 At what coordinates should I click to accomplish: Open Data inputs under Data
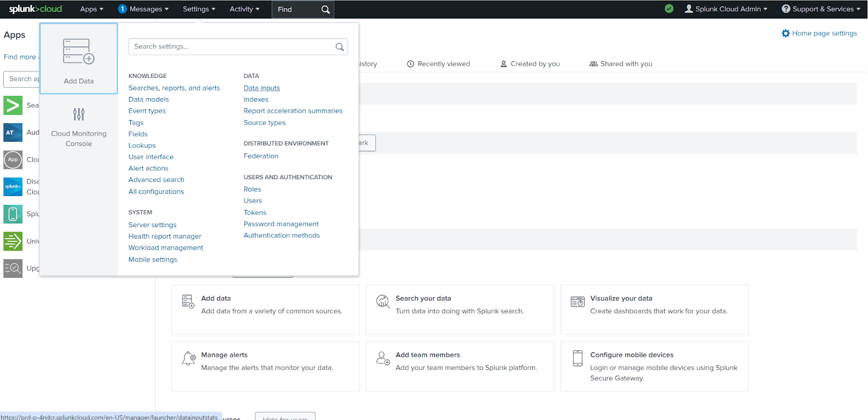tap(262, 88)
